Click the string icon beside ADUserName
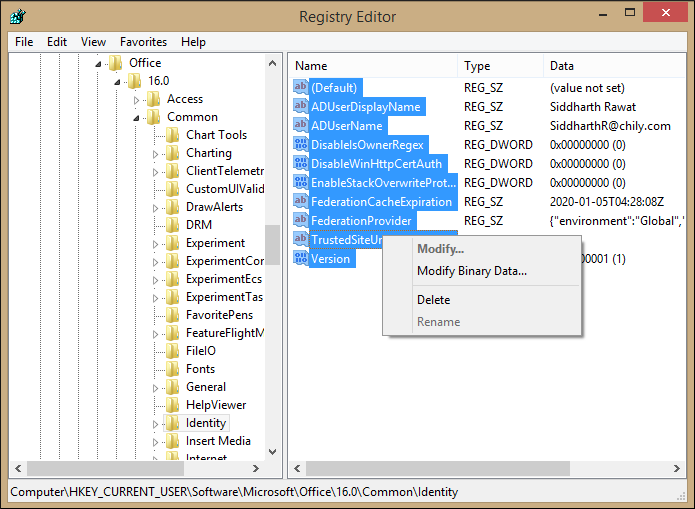This screenshot has width=695, height=509. pos(301,125)
